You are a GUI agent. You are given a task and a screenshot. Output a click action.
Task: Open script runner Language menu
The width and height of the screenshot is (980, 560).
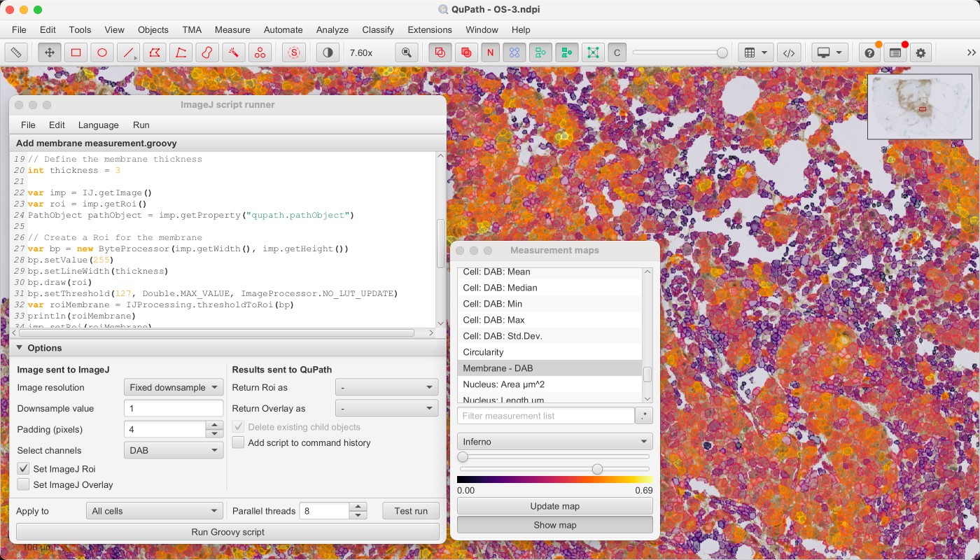tap(99, 125)
